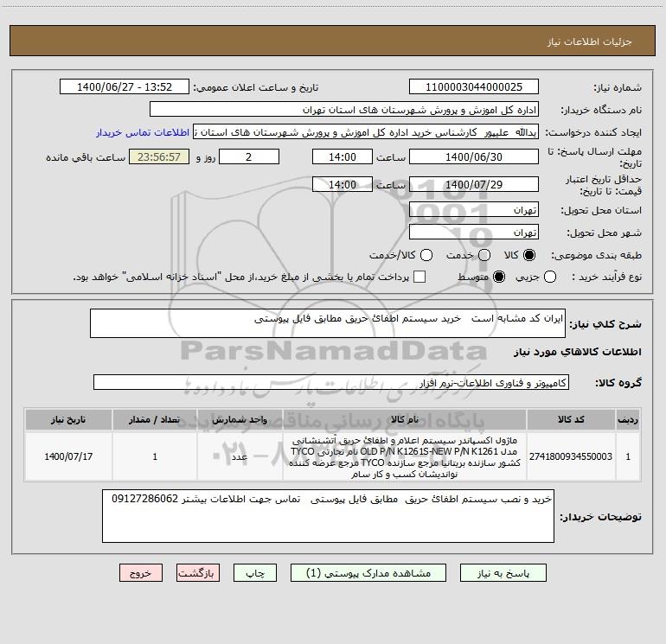
Task: Choose متوسط purchase process type
Action: pyautogui.click(x=499, y=277)
